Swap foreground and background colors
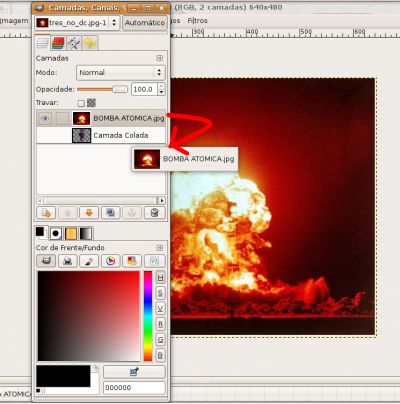The width and height of the screenshot is (400, 404). 96,368
